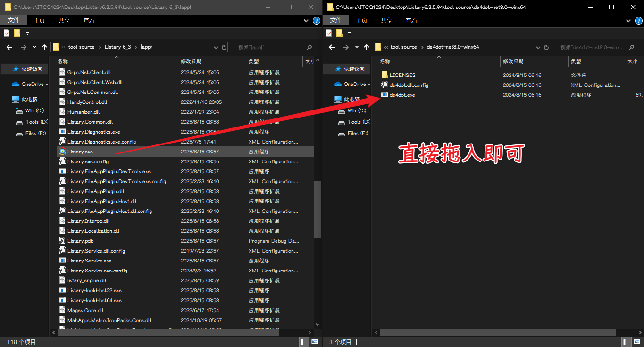
Task: Switch left window to large icons view
Action: click(x=315, y=342)
